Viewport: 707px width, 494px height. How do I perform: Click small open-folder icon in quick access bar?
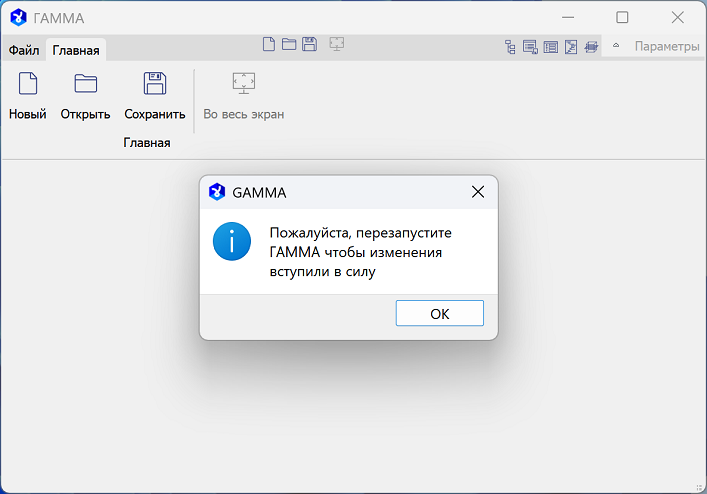click(x=289, y=44)
